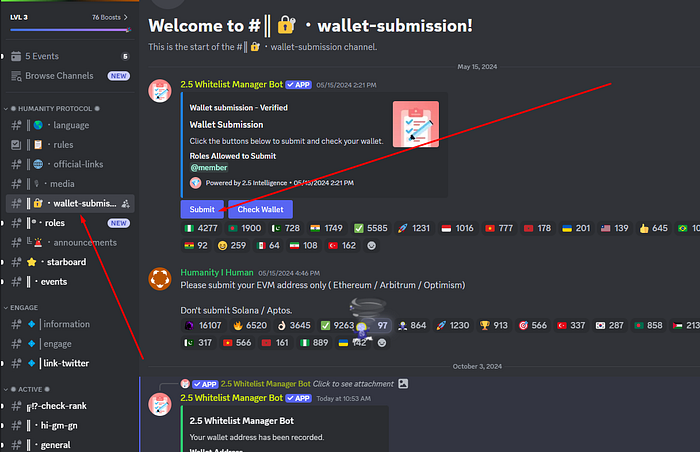This screenshot has height=452, width=700.
Task: Click the add reaction smiley under Humanity message
Action: [x=382, y=343]
